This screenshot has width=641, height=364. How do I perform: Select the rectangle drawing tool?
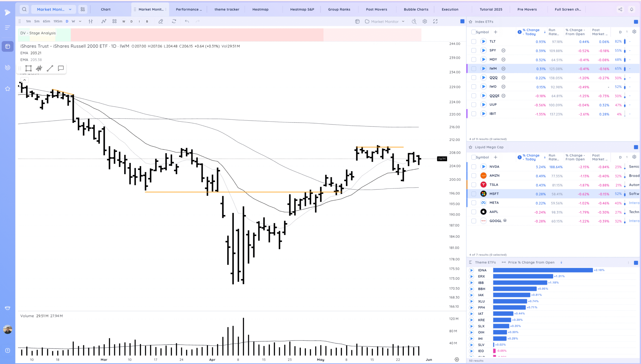pyautogui.click(x=29, y=68)
